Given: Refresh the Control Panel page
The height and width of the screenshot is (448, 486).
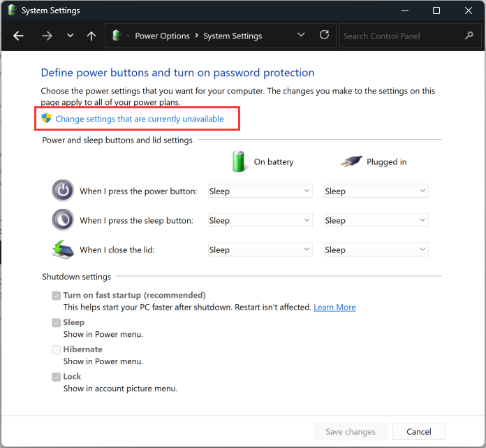Looking at the screenshot, I should click(x=324, y=34).
